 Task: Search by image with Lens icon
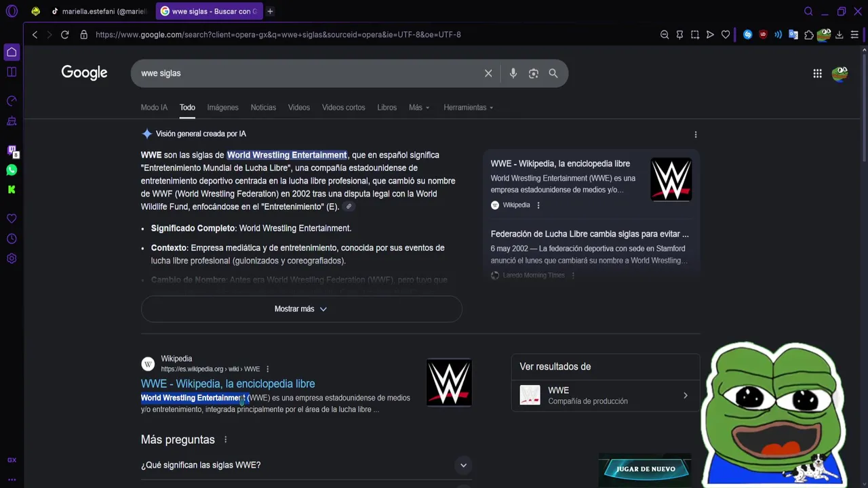534,73
